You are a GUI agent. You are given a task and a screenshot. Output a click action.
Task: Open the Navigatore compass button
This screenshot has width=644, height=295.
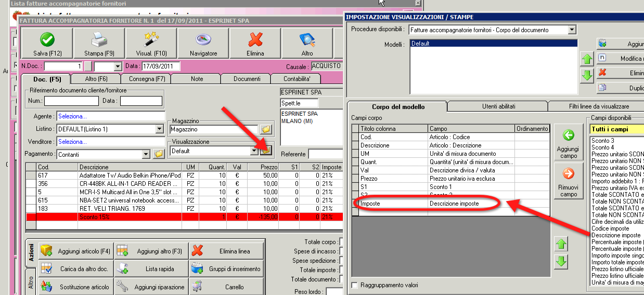[203, 43]
